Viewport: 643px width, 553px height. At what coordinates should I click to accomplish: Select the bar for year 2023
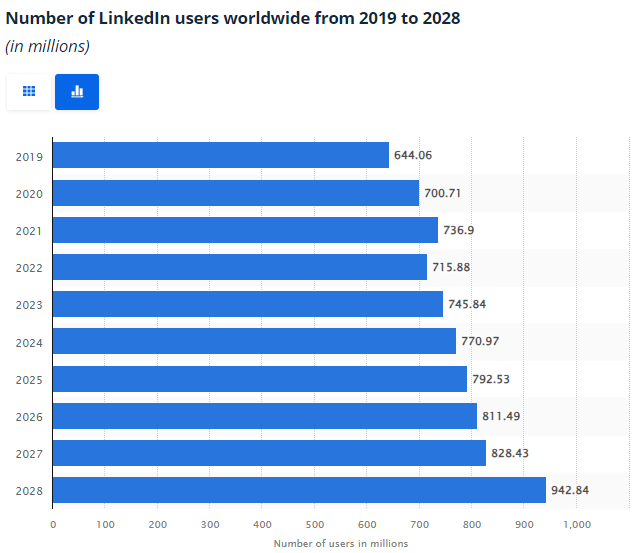248,304
